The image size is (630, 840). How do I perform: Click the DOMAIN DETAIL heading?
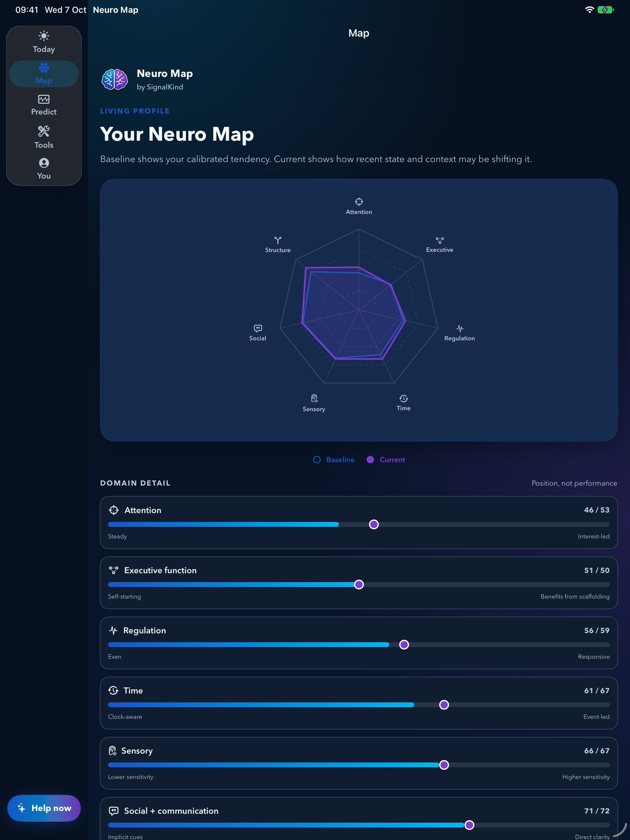click(x=135, y=483)
